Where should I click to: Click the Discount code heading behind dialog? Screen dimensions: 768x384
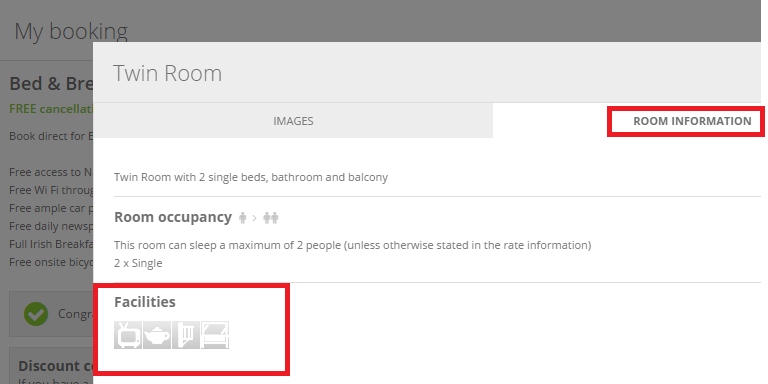coord(56,366)
